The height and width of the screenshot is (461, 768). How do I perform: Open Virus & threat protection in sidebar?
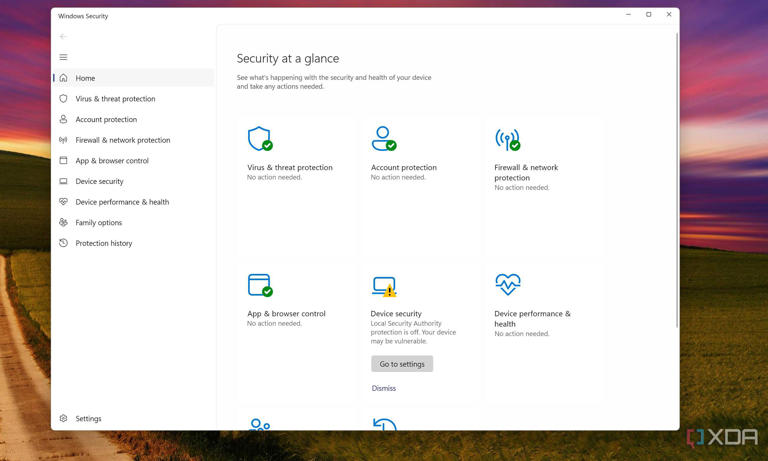click(115, 99)
